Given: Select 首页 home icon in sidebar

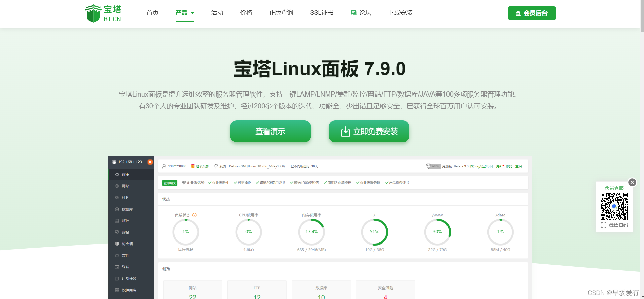Looking at the screenshot, I should click(117, 175).
